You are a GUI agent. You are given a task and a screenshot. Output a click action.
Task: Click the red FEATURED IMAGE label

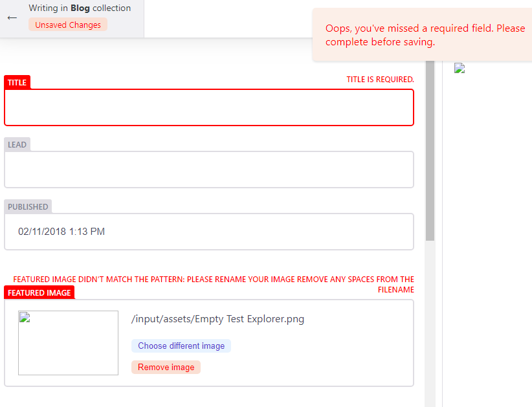point(39,293)
